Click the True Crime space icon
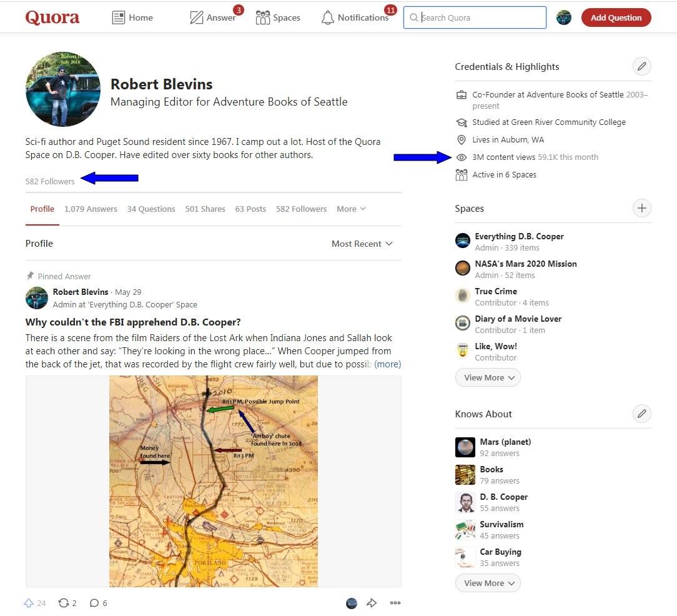Viewport: 677px width, 616px height. [462, 296]
